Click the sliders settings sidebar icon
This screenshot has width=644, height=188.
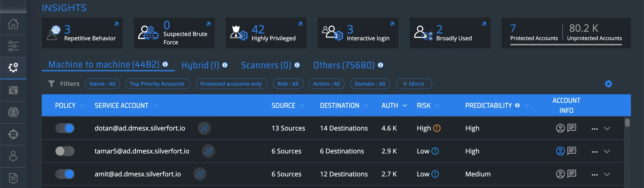pyautogui.click(x=13, y=46)
